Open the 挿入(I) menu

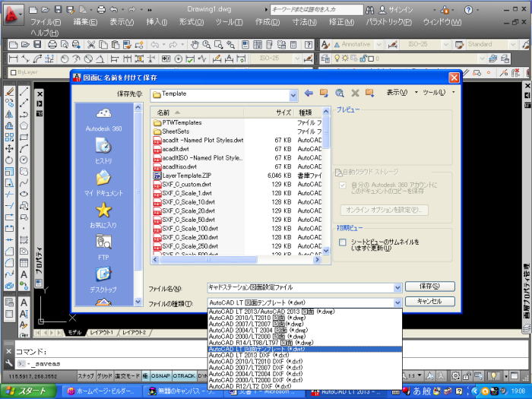(x=157, y=22)
